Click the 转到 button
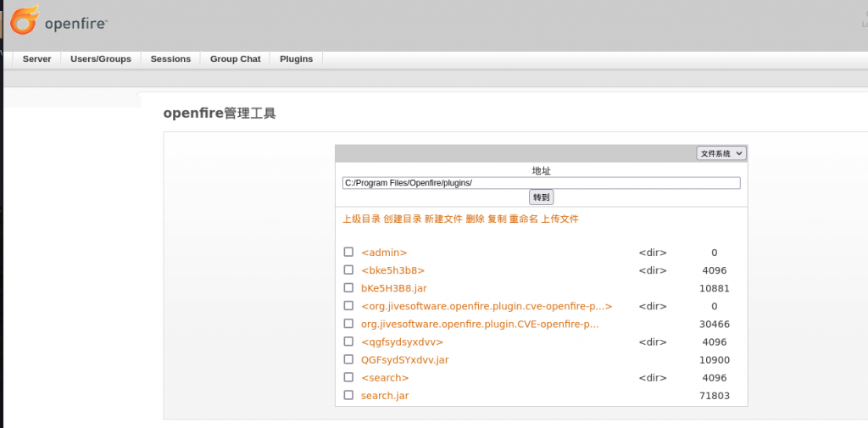This screenshot has height=428, width=868. point(542,197)
